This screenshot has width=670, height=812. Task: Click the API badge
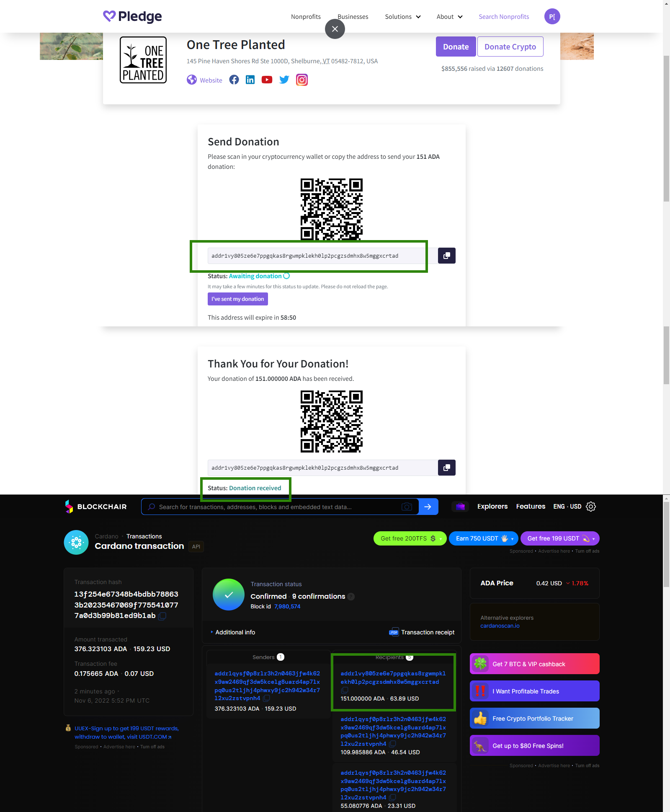pyautogui.click(x=196, y=546)
